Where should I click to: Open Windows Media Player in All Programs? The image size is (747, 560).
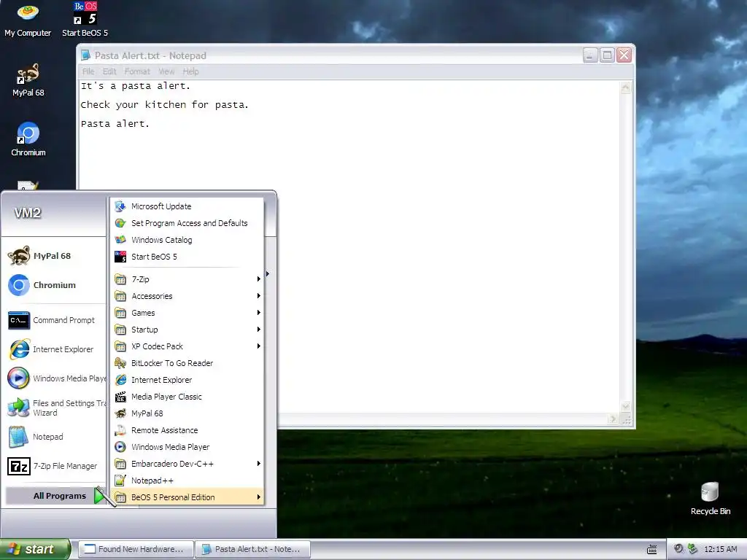187,447
